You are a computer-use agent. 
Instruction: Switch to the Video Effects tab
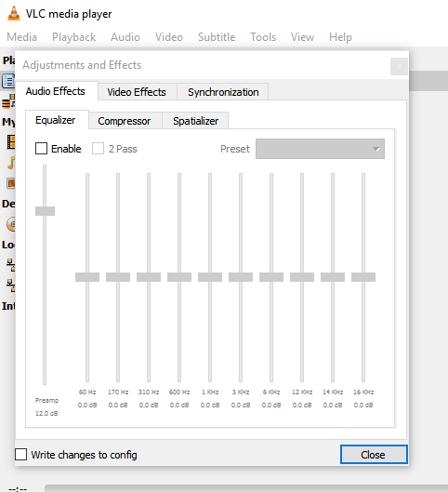pos(137,92)
